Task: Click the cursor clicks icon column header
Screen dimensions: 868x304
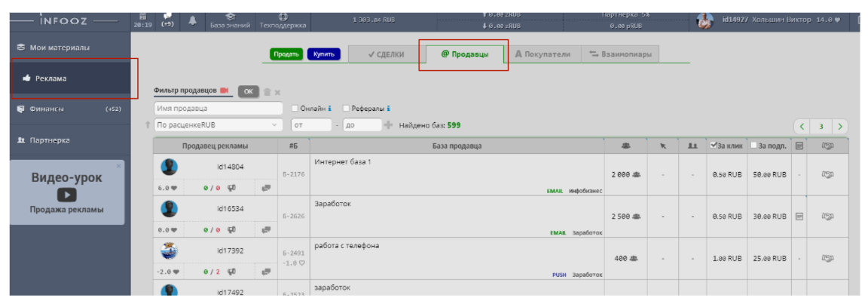Action: click(663, 146)
